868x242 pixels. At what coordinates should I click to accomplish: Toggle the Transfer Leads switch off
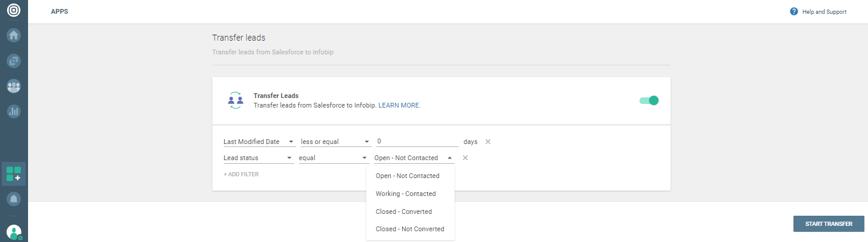click(x=648, y=100)
